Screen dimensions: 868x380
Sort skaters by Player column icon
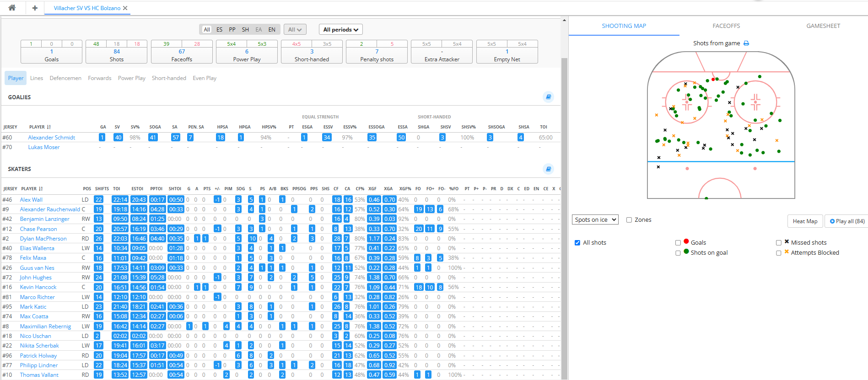point(41,189)
